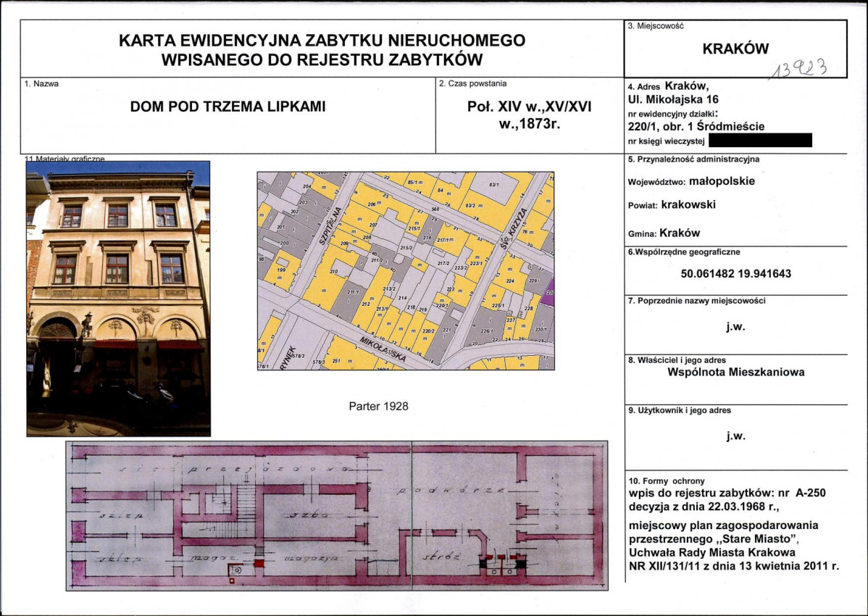Click the 'magazyn' room label on plan
This screenshot has width=868, height=616.
(x=311, y=559)
